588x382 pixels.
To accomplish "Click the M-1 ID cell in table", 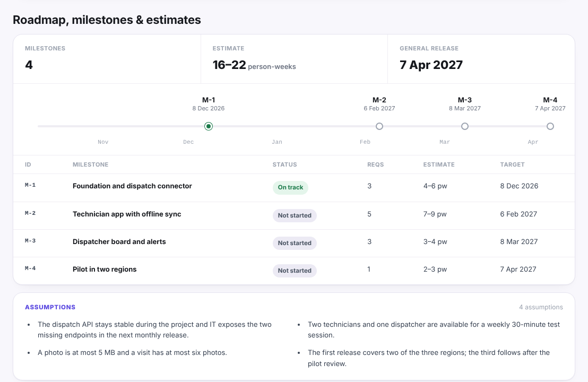I will coord(30,185).
